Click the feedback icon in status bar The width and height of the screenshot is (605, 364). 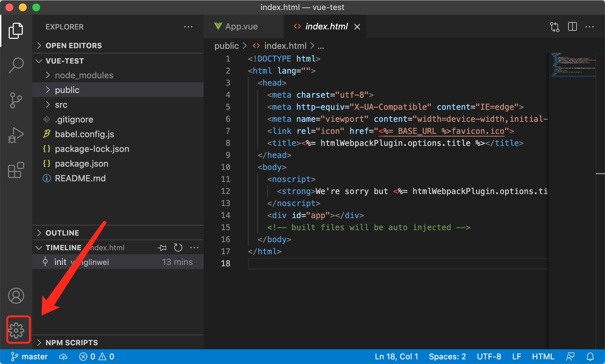coord(570,357)
